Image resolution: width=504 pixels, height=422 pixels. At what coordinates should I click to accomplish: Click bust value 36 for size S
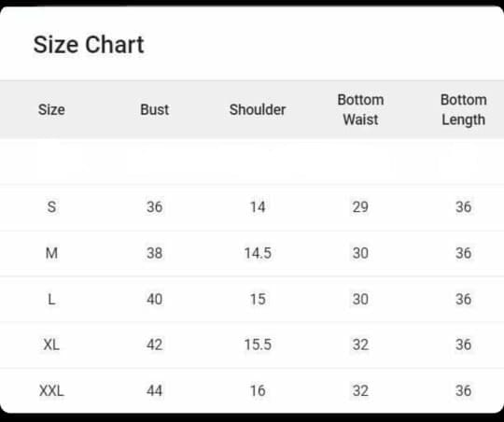pos(154,207)
